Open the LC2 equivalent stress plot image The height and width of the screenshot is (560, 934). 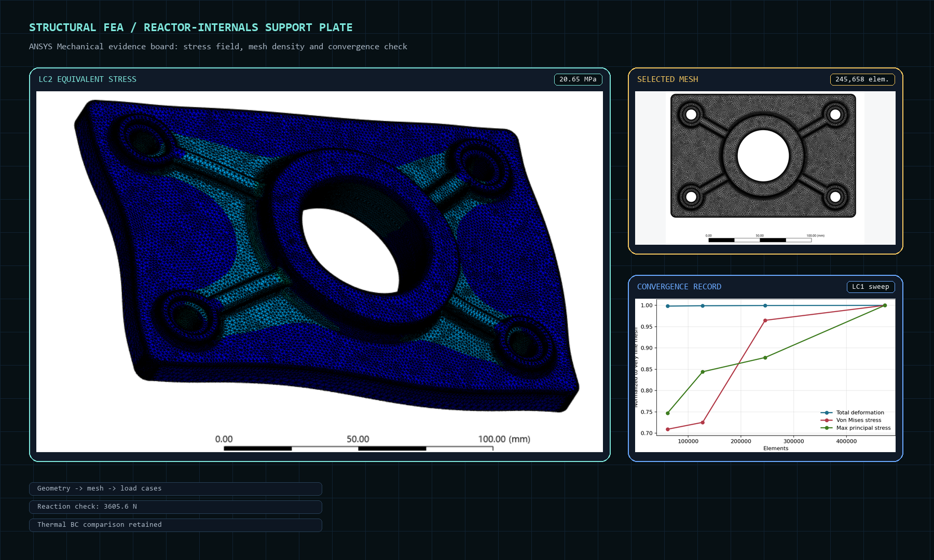coord(320,272)
